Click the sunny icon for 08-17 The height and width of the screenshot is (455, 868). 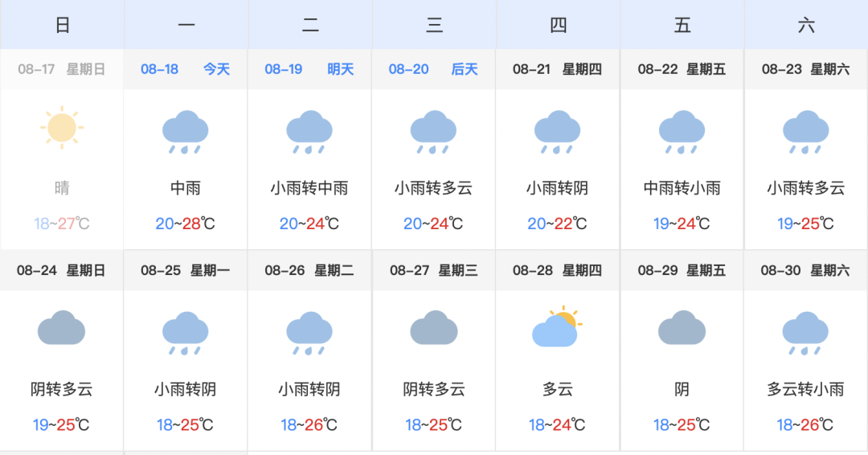(x=61, y=127)
